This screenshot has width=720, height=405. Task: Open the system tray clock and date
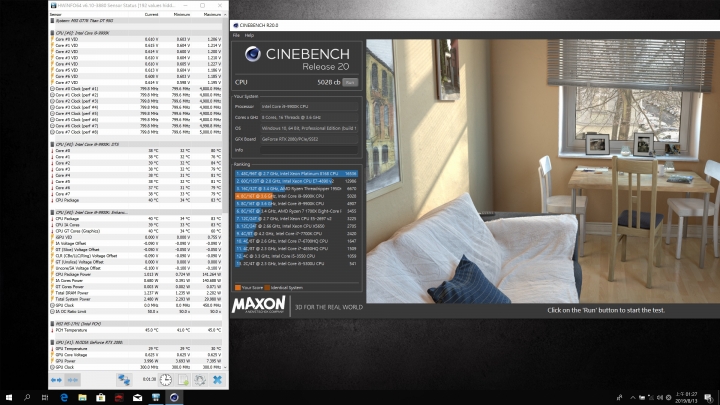coord(686,398)
